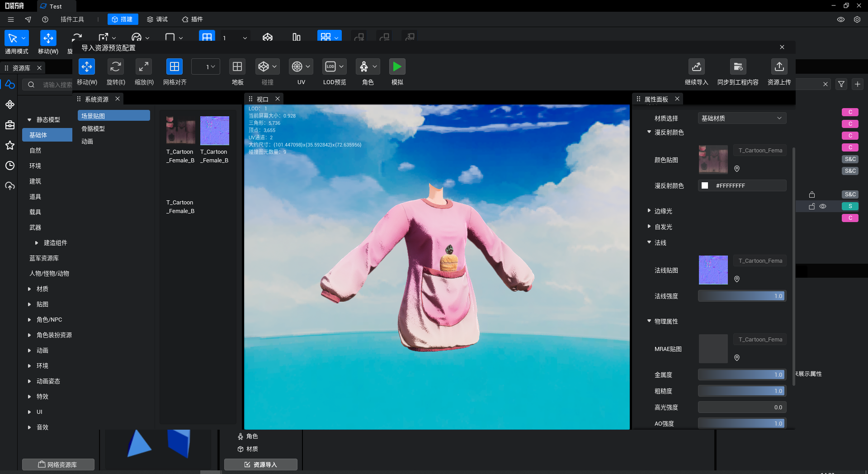Viewport: 868px width, 474px height.
Task: Click the continue import (继续导入) icon
Action: pos(696,67)
